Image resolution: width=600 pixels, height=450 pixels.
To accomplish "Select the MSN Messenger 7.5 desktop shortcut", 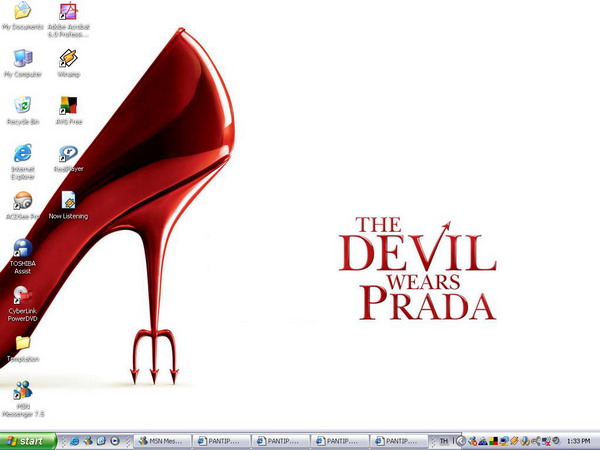I will pos(23,399).
